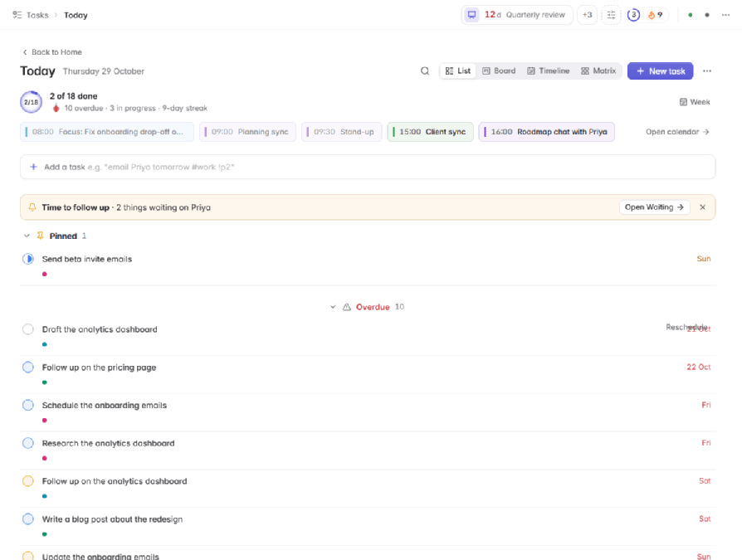The height and width of the screenshot is (560, 742).
Task: Open the top-right header ellipsis menu
Action: [x=725, y=15]
